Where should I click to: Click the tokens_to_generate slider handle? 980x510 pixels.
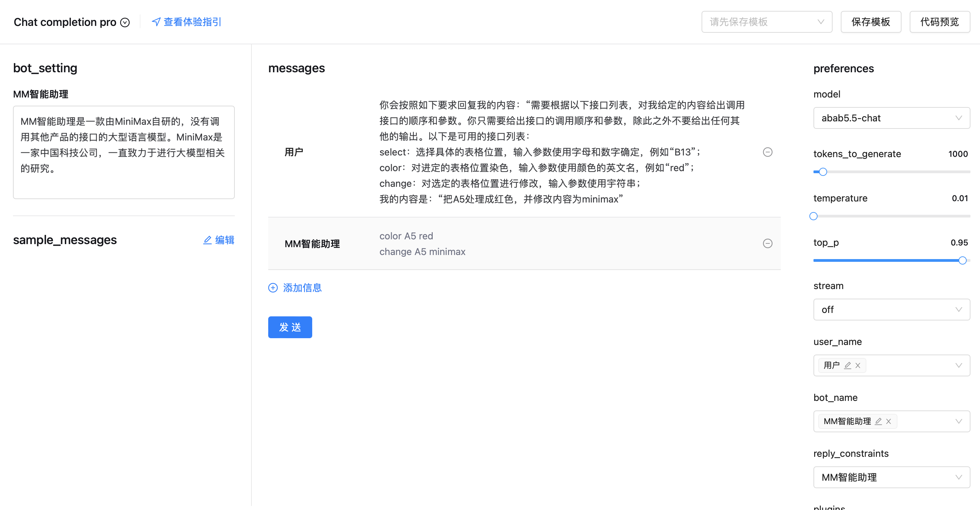822,172
